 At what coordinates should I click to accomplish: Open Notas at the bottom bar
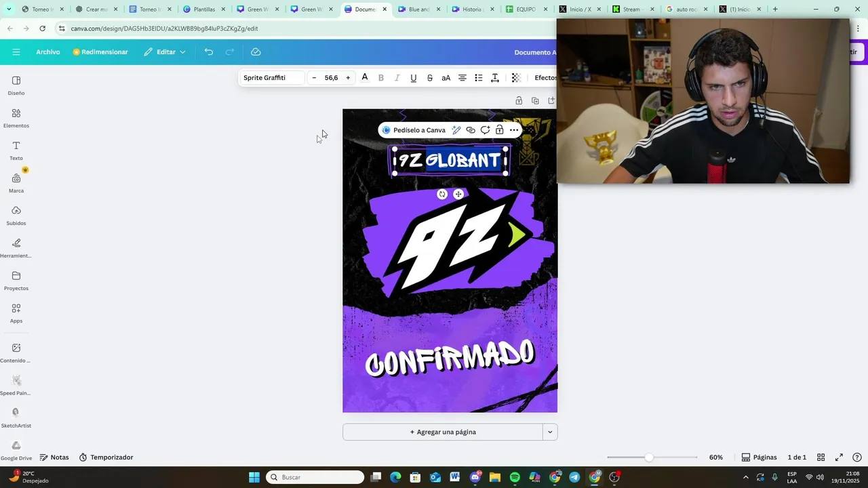54,457
